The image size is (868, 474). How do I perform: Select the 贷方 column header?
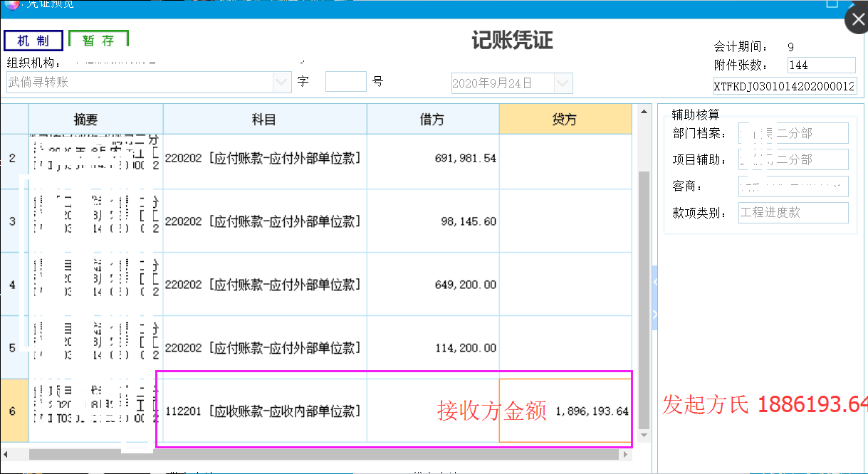[x=565, y=120]
